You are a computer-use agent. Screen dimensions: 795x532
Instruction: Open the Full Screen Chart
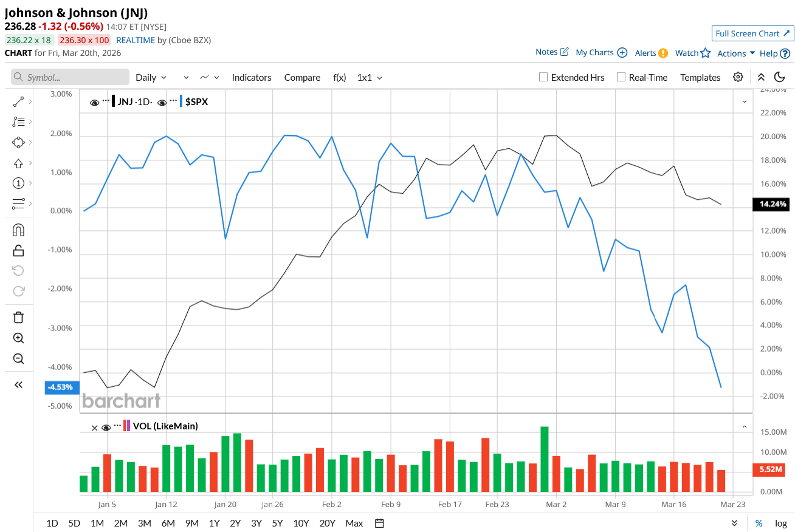pos(753,33)
